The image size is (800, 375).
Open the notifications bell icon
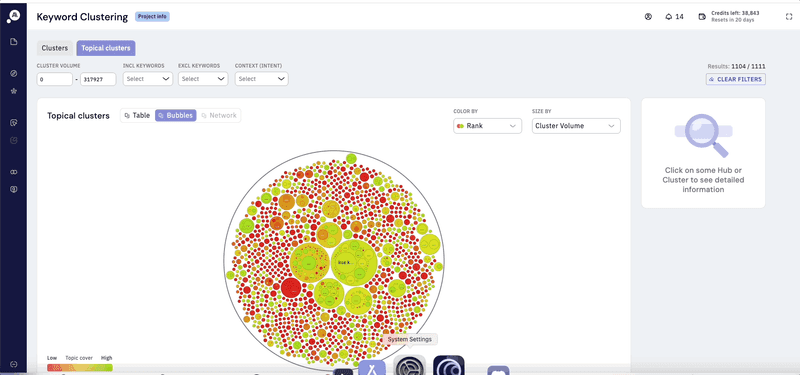click(668, 16)
